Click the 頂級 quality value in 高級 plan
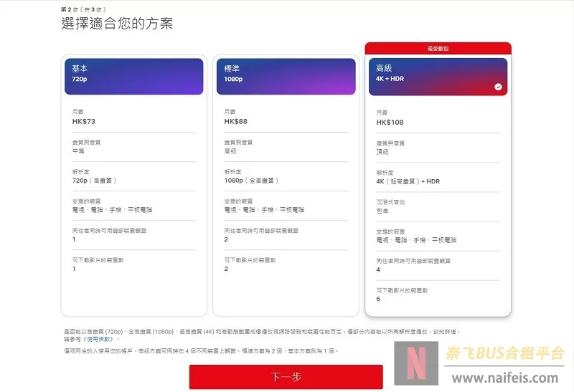574x392 pixels. pos(382,152)
